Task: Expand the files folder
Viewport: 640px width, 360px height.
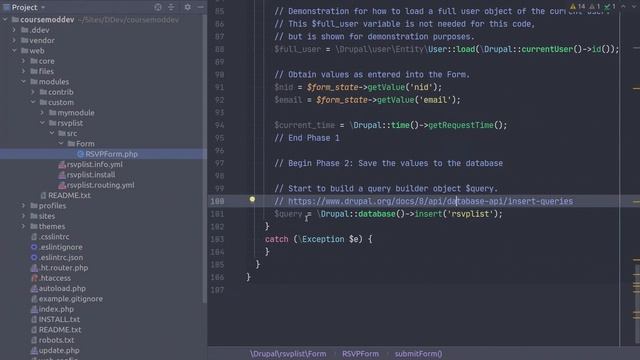Action: 24,71
